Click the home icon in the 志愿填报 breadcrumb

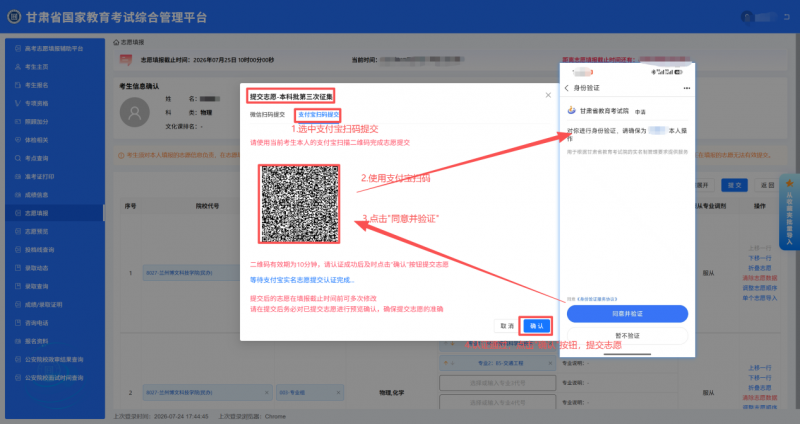click(x=116, y=42)
